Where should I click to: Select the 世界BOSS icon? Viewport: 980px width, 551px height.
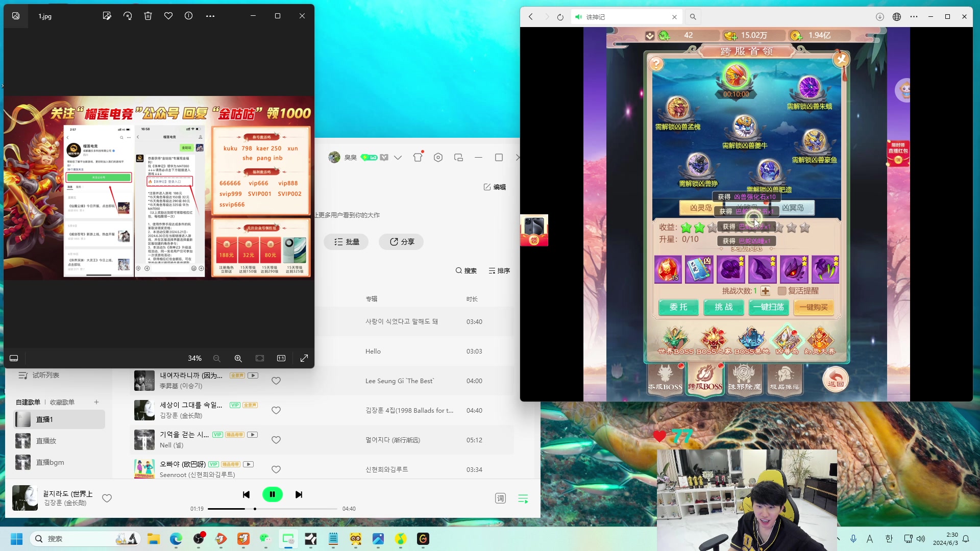click(x=675, y=341)
